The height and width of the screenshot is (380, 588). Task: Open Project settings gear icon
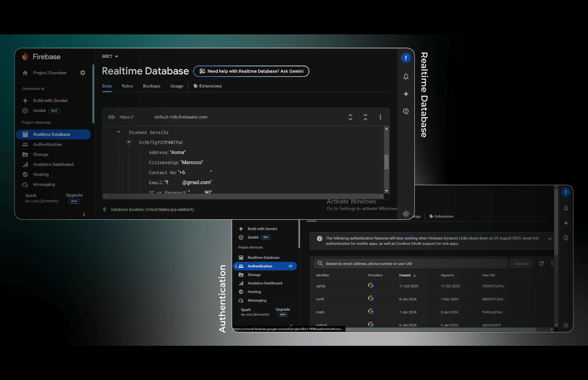(x=83, y=73)
